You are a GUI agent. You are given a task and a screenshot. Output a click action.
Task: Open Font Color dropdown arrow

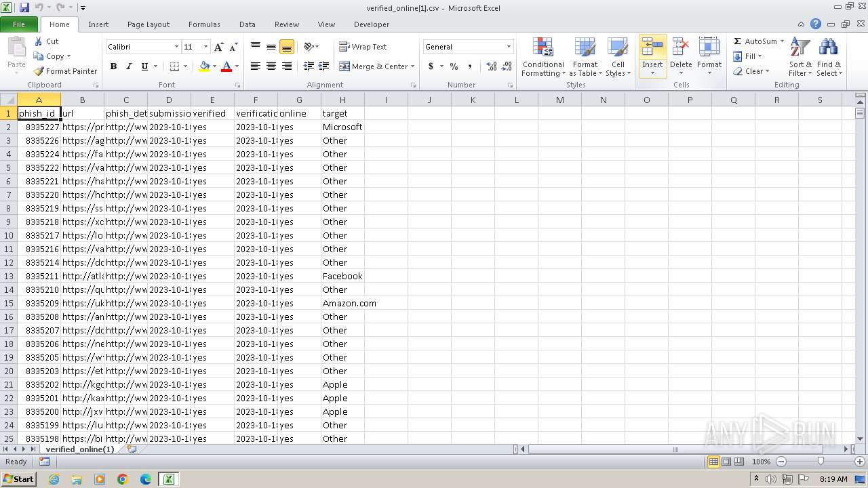coord(237,66)
